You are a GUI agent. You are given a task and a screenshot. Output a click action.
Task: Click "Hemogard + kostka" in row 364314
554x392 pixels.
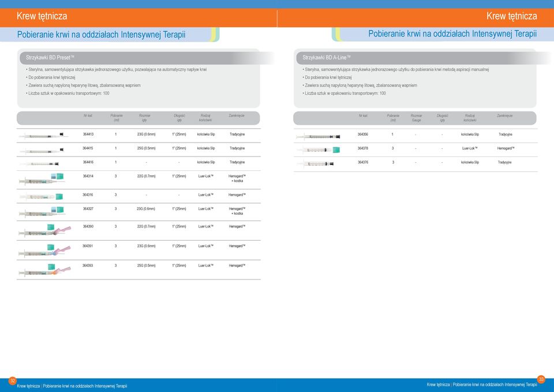pyautogui.click(x=237, y=178)
